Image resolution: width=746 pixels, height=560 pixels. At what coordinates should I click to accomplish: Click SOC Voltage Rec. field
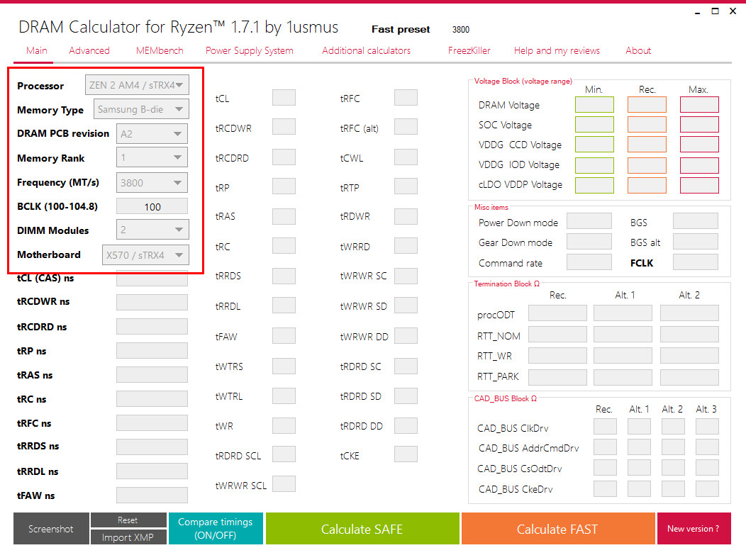click(647, 125)
